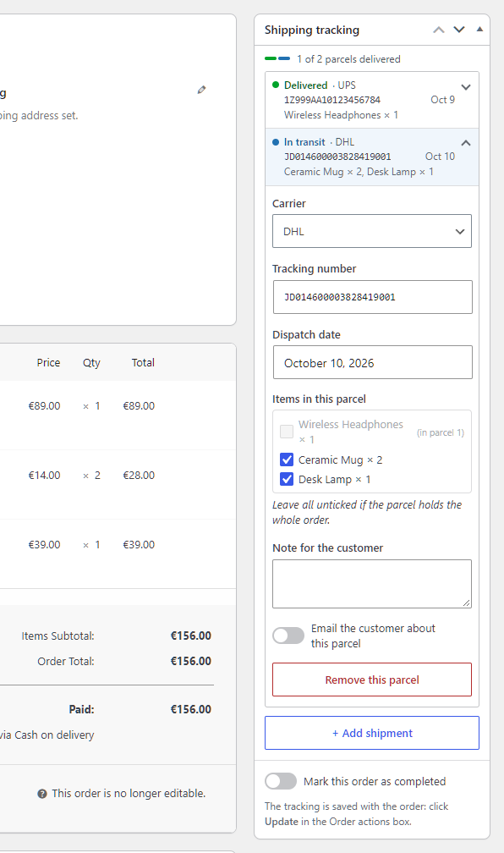Viewport: 504px width, 853px height.
Task: Collapse the Shipping tracking panel triangle
Action: click(x=479, y=30)
